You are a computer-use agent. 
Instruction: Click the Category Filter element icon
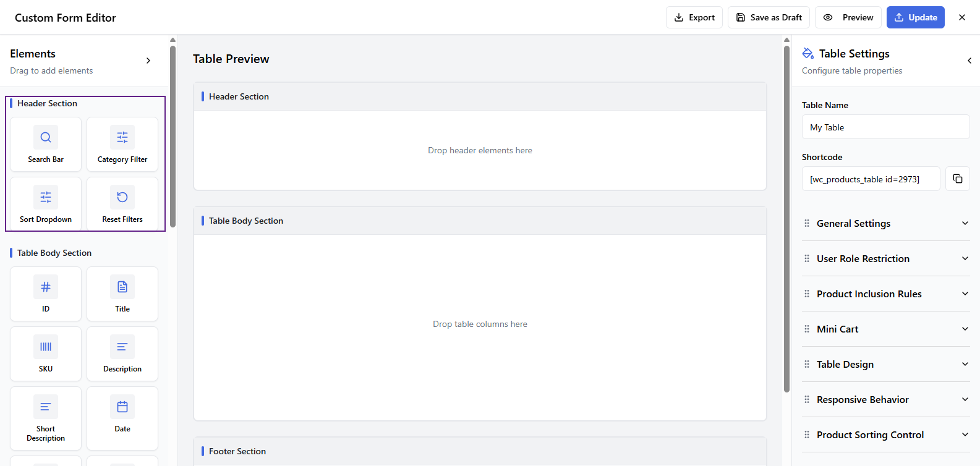tap(122, 137)
